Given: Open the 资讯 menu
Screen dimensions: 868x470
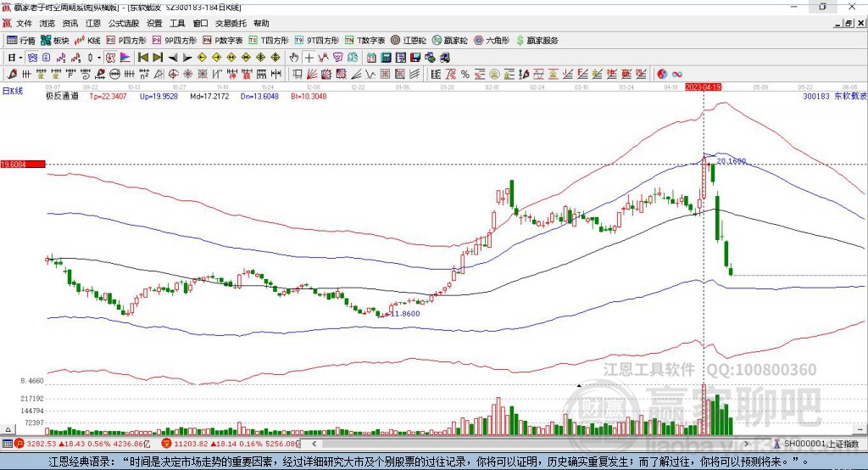Looking at the screenshot, I should [70, 23].
